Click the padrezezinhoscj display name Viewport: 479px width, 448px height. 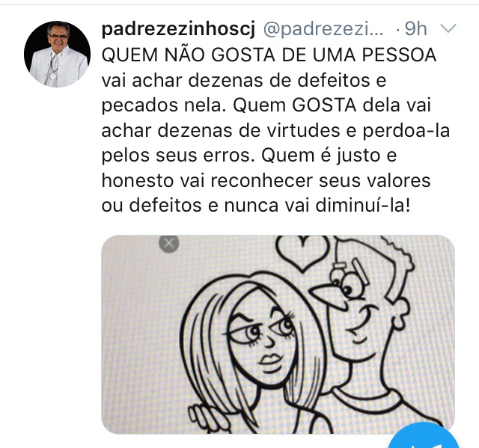point(178,30)
